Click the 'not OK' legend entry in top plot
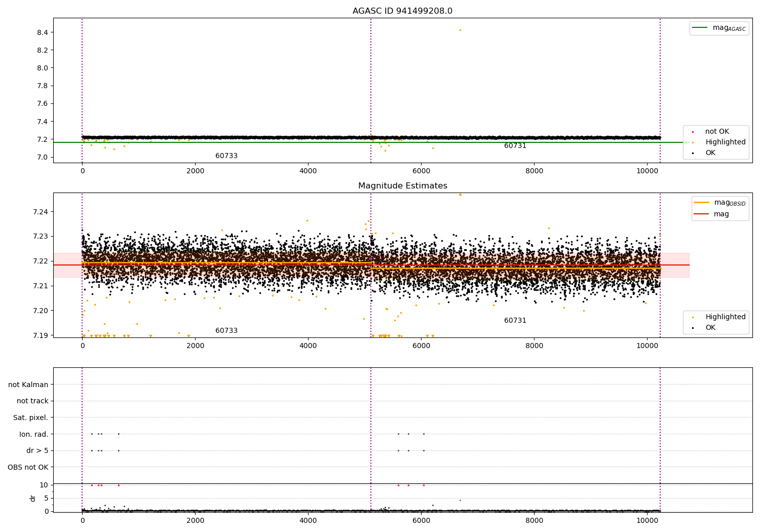 716,131
